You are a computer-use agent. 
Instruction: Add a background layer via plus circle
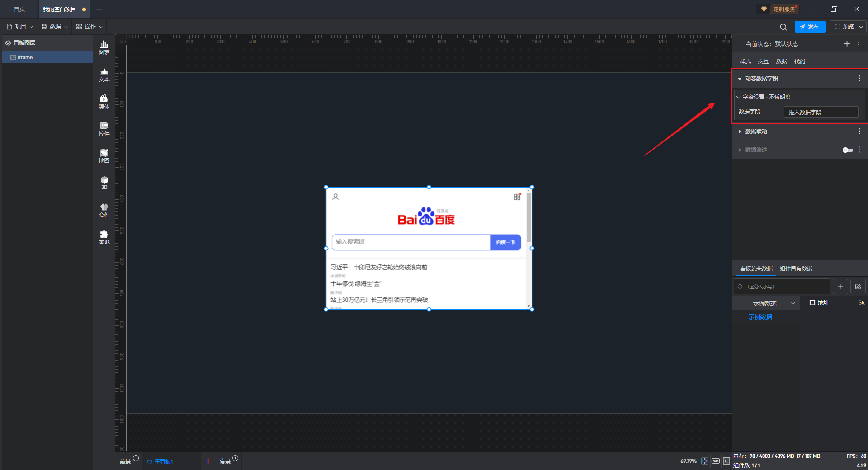point(235,458)
